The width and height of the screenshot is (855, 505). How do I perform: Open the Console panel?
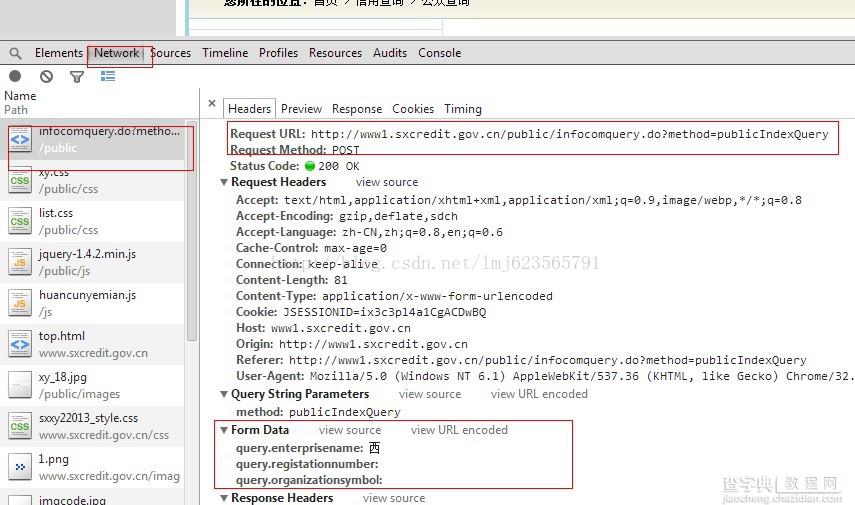(439, 53)
